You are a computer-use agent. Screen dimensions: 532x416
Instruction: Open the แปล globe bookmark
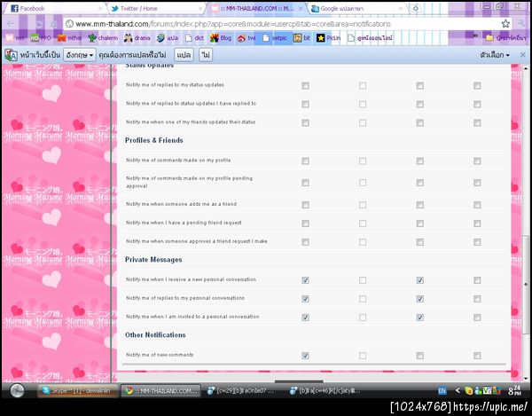click(168, 38)
